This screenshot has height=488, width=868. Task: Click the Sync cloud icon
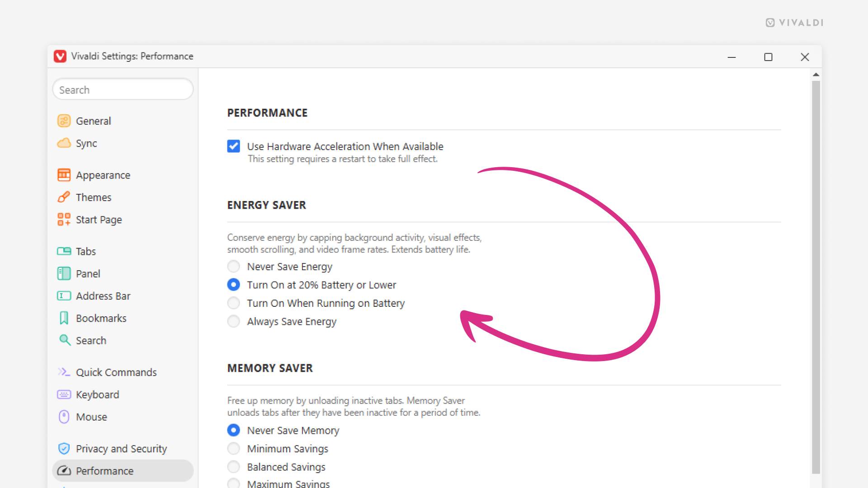64,143
